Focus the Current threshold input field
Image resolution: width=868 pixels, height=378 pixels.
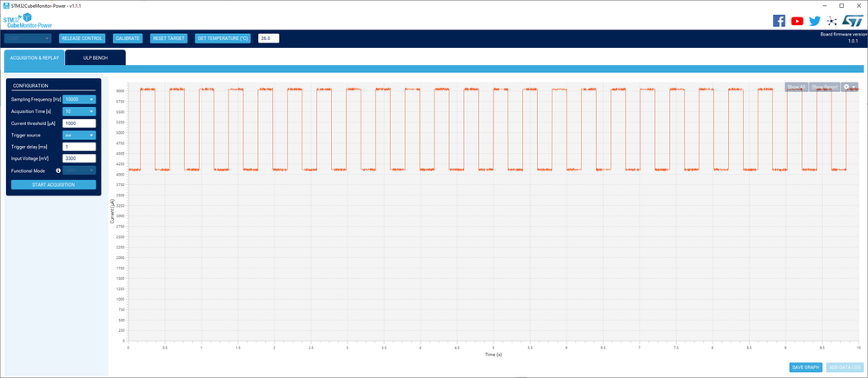click(x=79, y=123)
